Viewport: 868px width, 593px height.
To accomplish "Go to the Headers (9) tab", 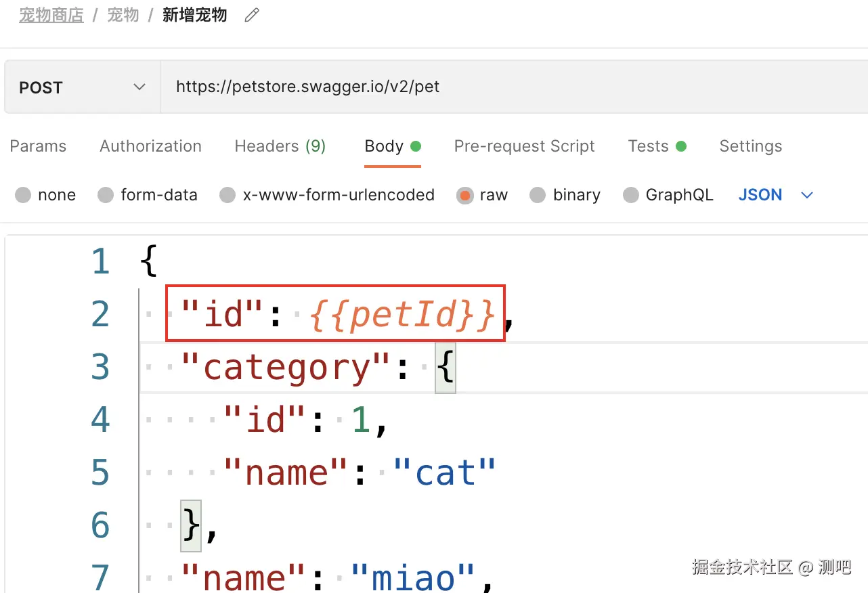I will point(280,146).
